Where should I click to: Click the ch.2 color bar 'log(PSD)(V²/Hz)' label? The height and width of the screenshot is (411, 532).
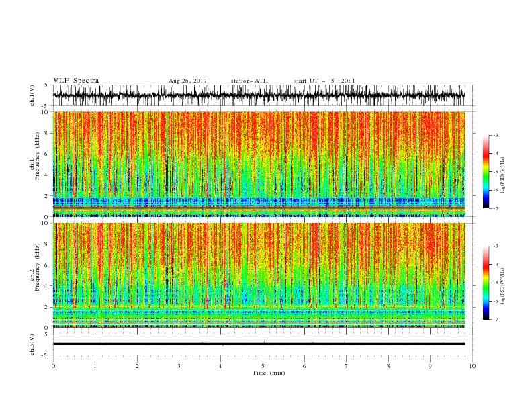point(502,286)
